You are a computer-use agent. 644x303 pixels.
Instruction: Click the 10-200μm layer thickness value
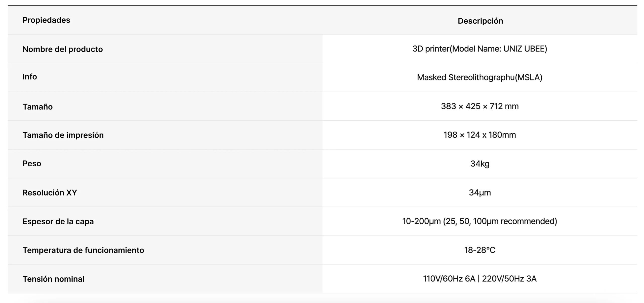(x=479, y=221)
